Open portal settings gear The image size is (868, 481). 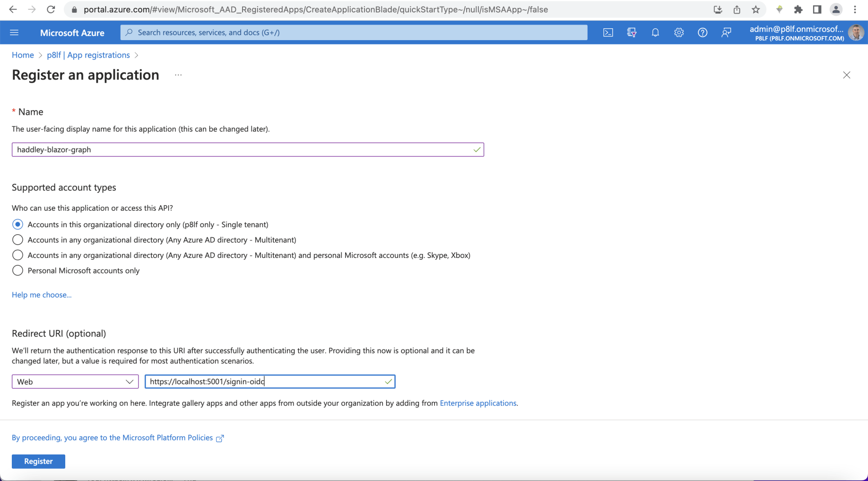click(x=679, y=32)
